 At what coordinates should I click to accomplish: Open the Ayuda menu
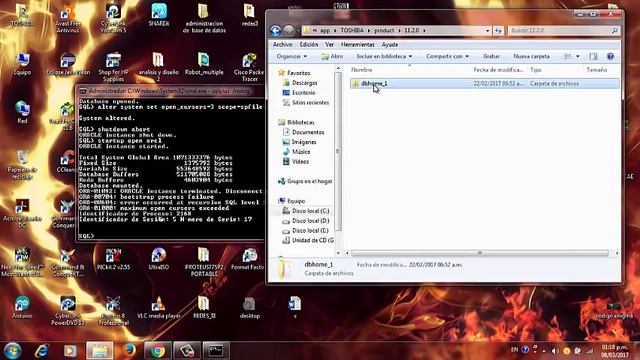[x=390, y=44]
